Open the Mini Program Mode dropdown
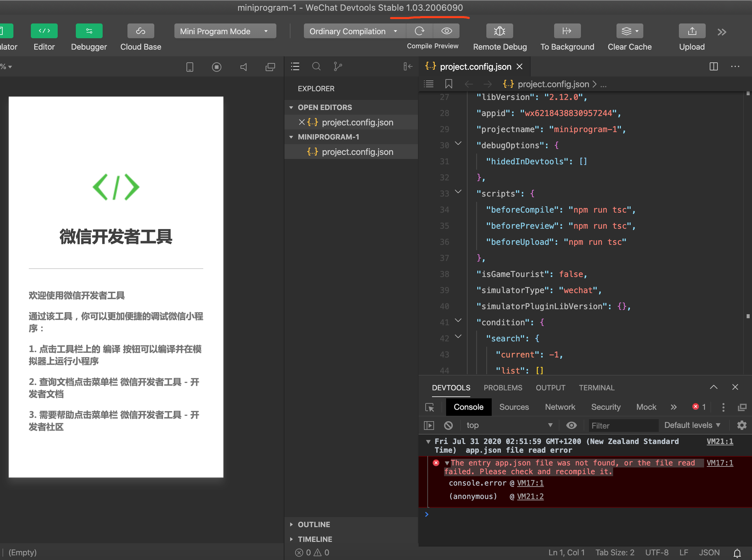 [x=225, y=31]
